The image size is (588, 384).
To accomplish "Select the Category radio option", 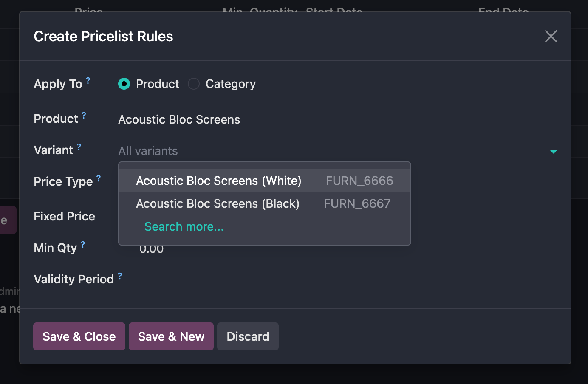I will [194, 84].
